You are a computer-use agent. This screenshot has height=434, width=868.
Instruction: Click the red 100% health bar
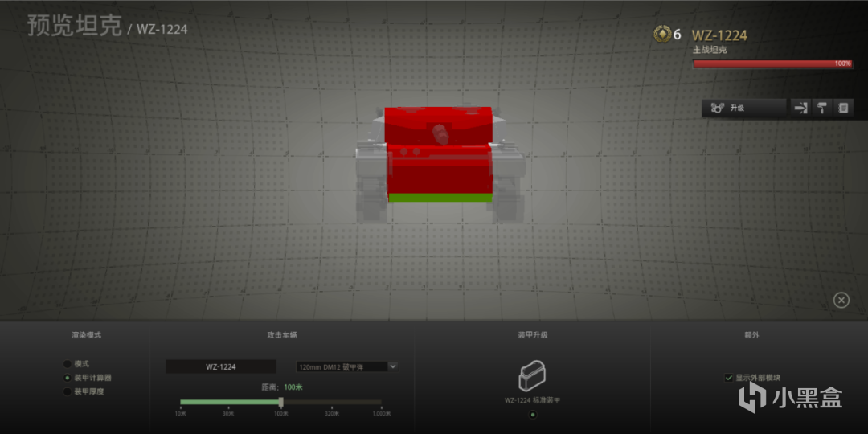tap(773, 64)
